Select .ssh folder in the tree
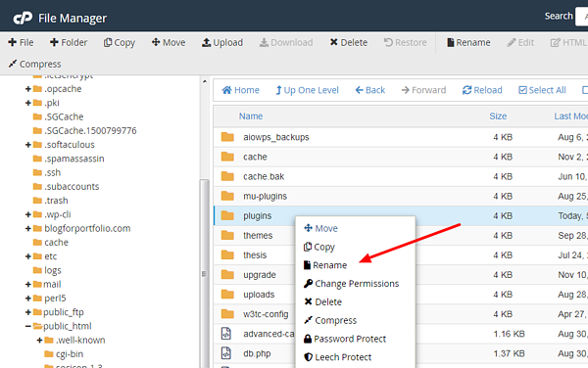Image resolution: width=588 pixels, height=368 pixels. pos(47,172)
